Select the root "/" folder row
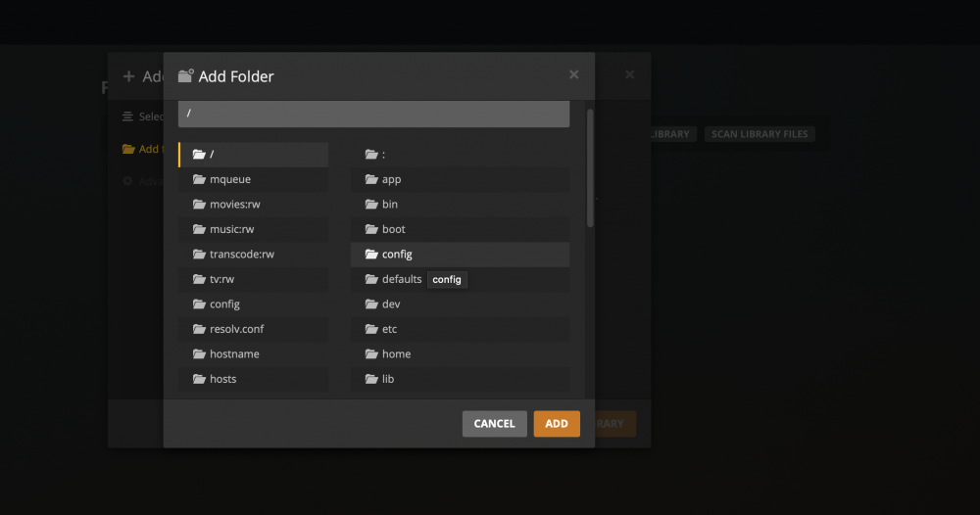Image resolution: width=980 pixels, height=515 pixels. 253,154
